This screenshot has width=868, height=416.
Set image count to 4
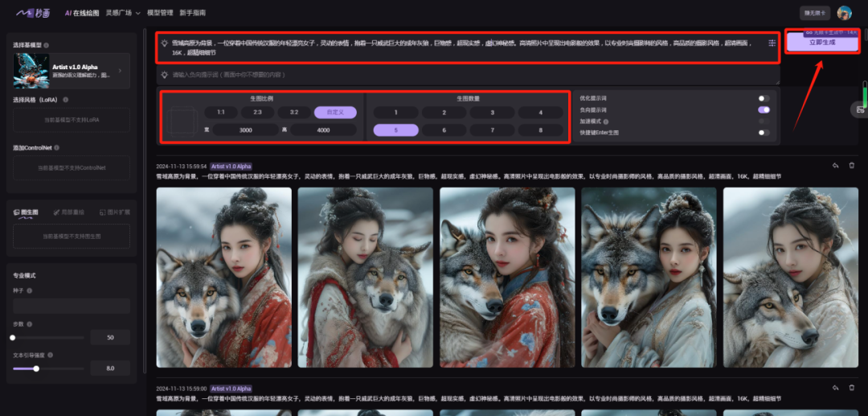pyautogui.click(x=541, y=113)
